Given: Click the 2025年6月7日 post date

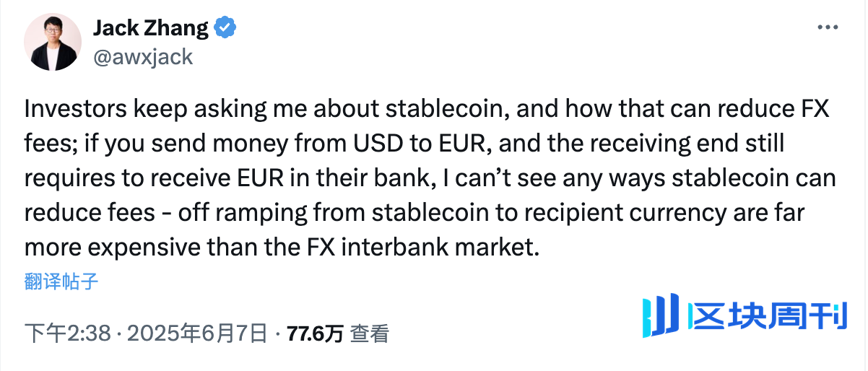Looking at the screenshot, I should tap(204, 333).
